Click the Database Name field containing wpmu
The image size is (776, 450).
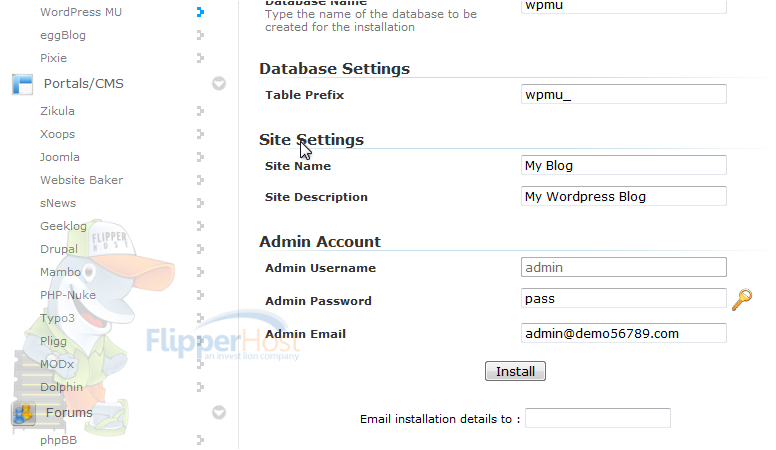point(624,6)
